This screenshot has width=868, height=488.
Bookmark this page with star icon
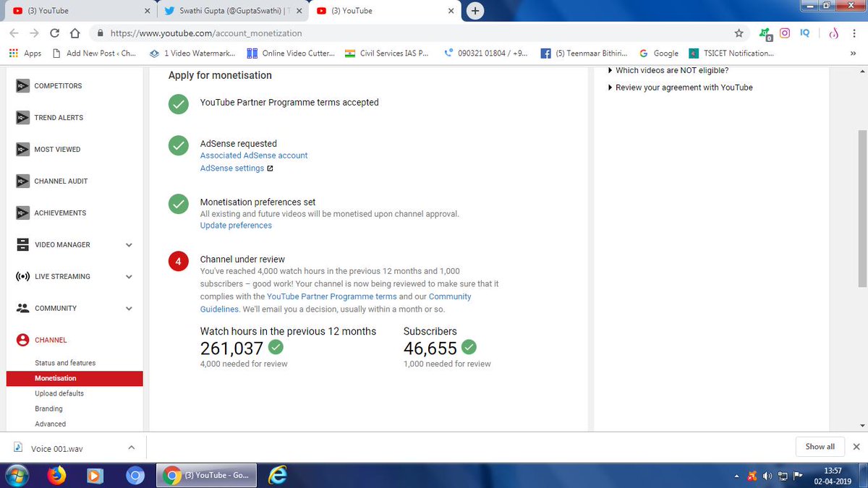pos(739,33)
